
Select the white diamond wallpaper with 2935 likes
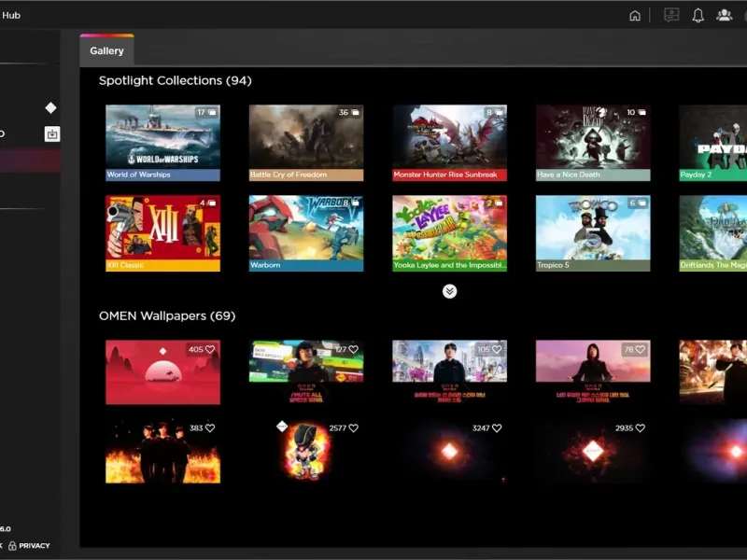[x=593, y=451]
